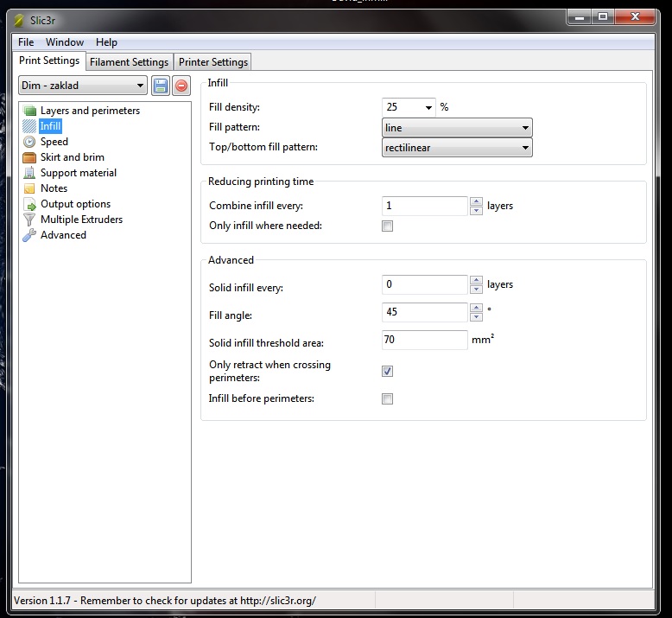The image size is (672, 618).
Task: Decrease Combine infill every layers value
Action: pos(476,211)
